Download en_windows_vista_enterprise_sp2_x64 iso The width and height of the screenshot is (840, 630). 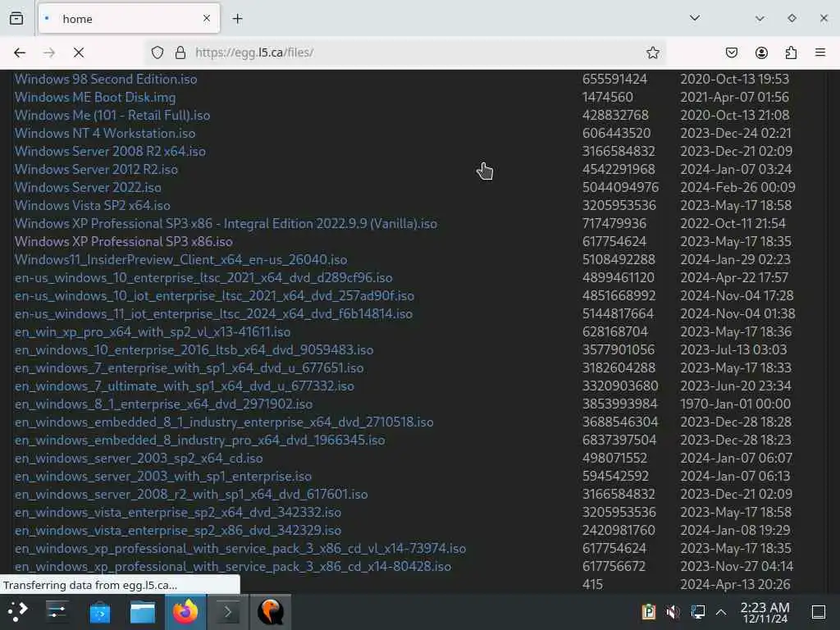coord(178,513)
